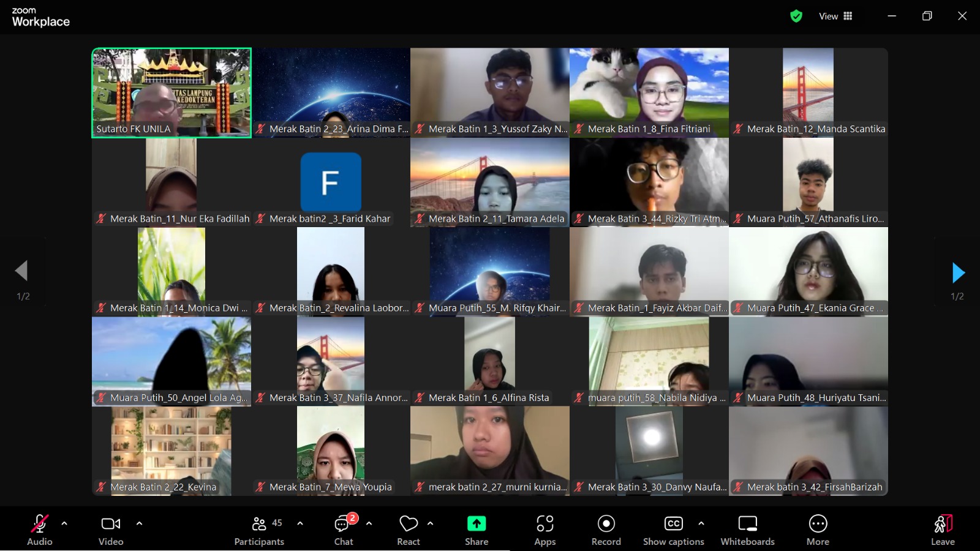This screenshot has height=551, width=980.
Task: Go to next page of participants
Action: pyautogui.click(x=958, y=273)
